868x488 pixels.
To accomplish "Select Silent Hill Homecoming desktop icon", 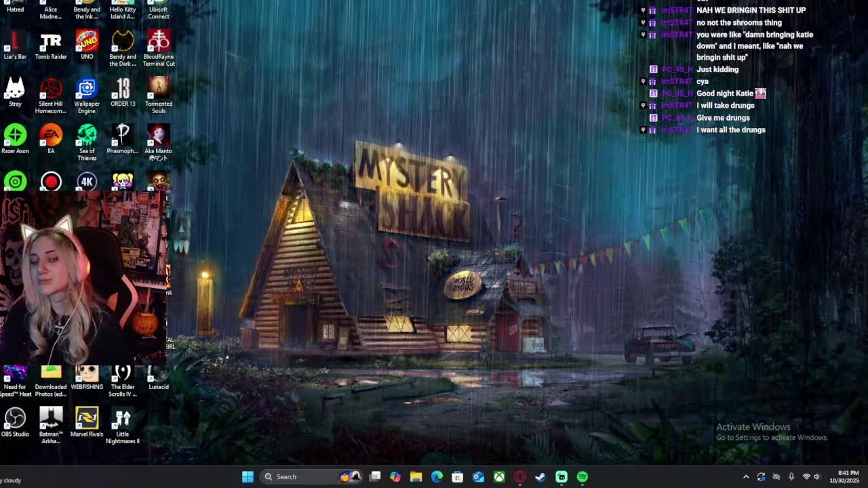I will tap(51, 96).
